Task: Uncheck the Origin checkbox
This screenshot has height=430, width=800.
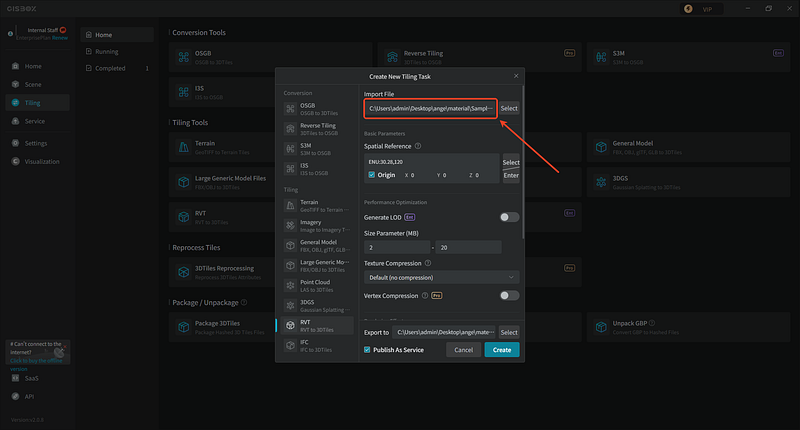Action: click(371, 175)
